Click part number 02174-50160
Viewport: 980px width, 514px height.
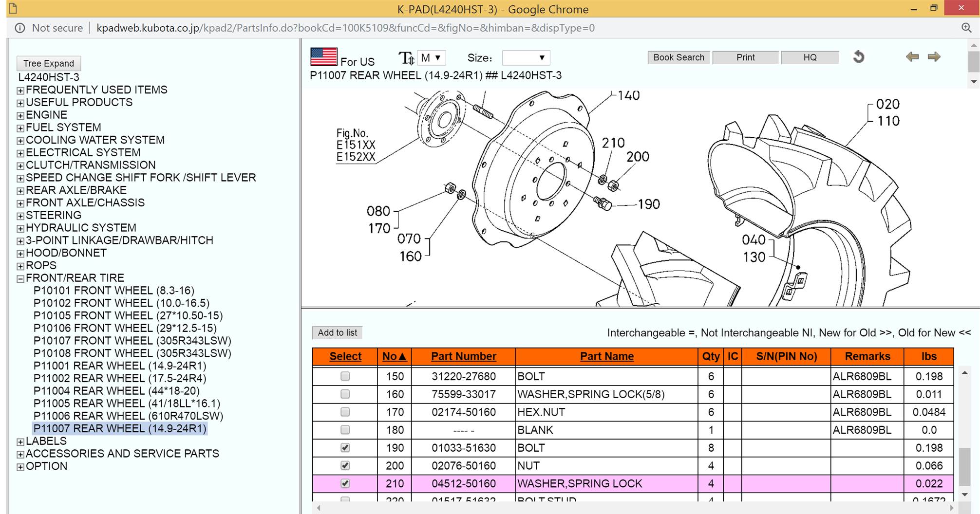point(463,412)
